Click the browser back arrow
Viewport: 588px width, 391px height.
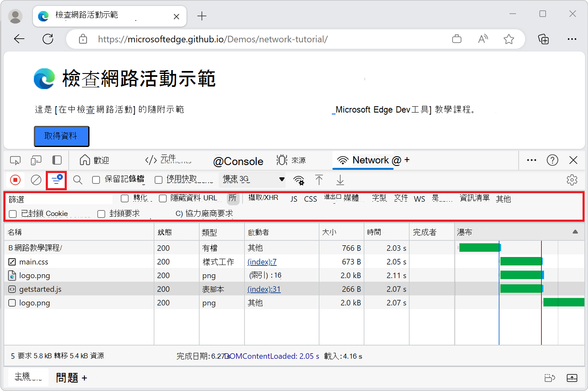(x=19, y=39)
